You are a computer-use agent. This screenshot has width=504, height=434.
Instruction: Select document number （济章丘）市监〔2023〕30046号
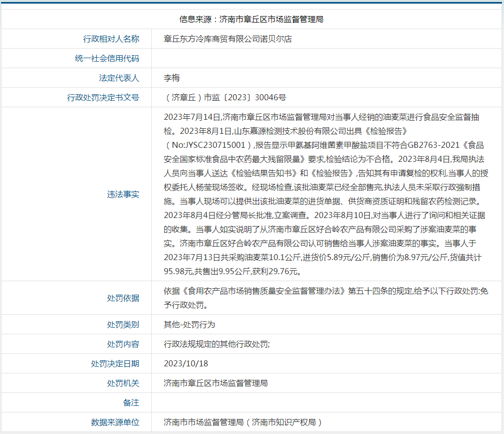(225, 97)
